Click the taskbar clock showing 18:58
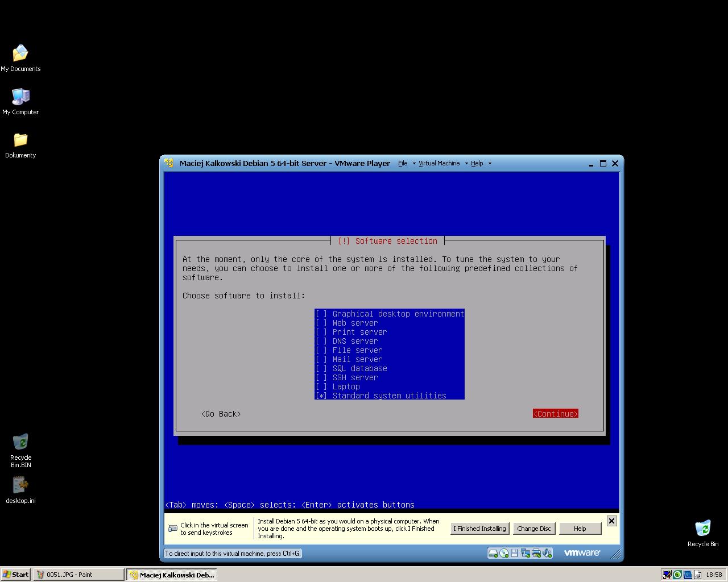Viewport: 728px width, 582px height. (x=714, y=575)
